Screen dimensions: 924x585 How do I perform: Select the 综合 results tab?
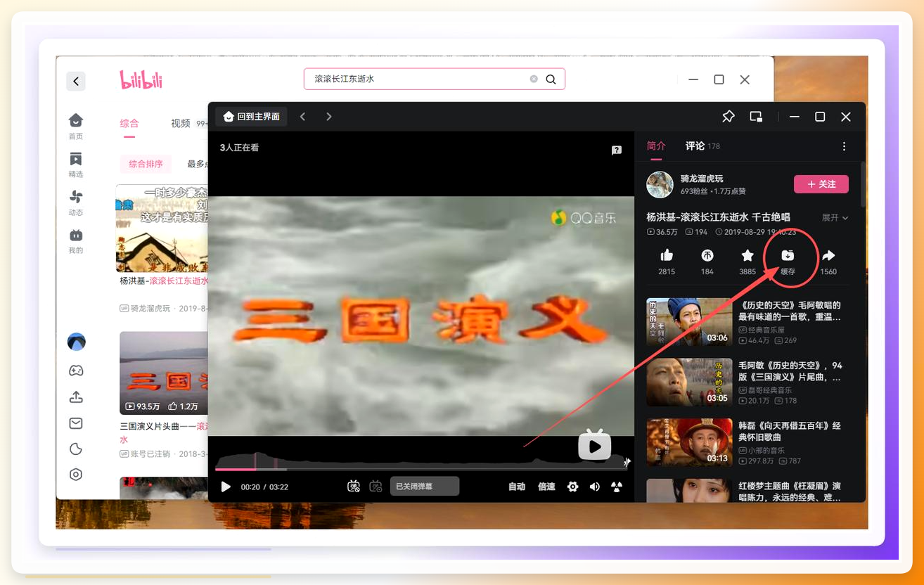[x=129, y=123]
